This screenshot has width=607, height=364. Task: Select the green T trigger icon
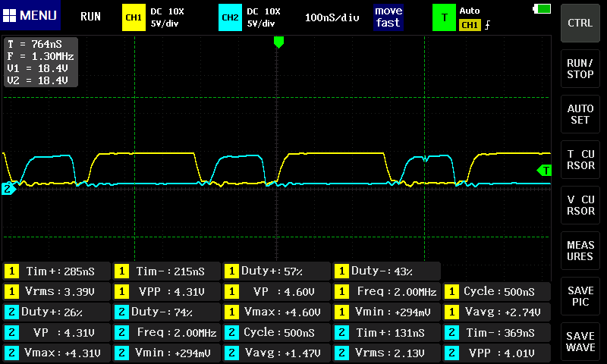click(444, 17)
